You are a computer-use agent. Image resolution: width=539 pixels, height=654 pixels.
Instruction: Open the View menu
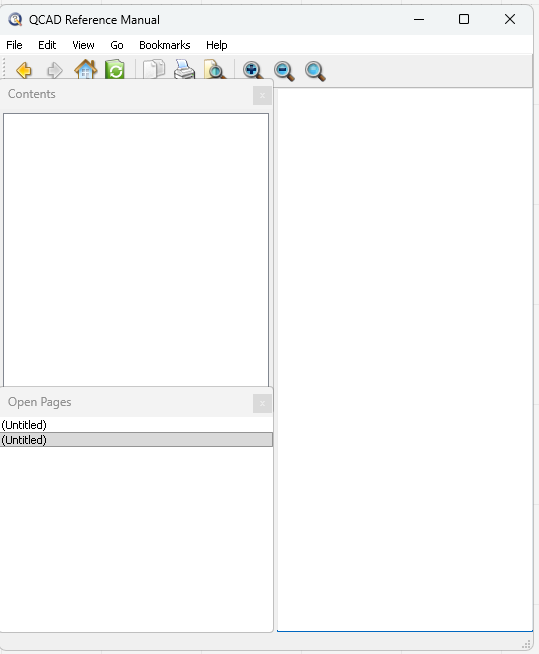pyautogui.click(x=83, y=45)
